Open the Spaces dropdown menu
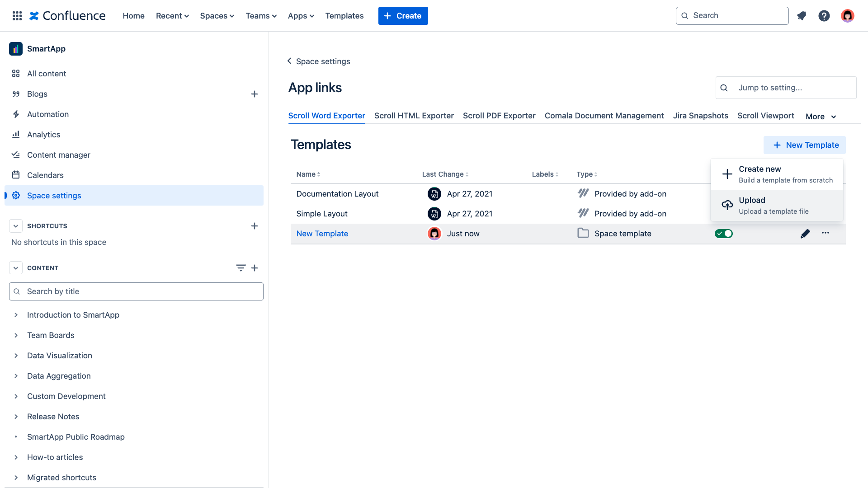 217,16
